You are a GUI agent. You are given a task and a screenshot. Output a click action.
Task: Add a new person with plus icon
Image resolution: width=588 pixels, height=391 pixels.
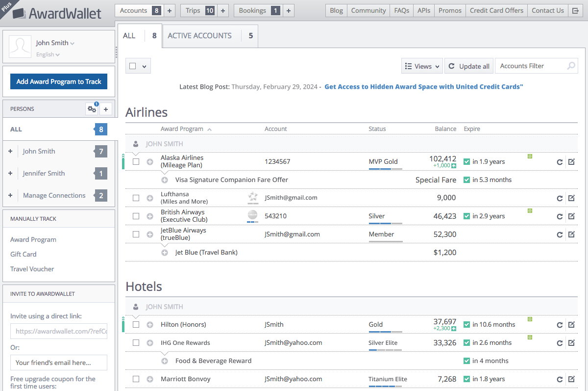point(106,109)
